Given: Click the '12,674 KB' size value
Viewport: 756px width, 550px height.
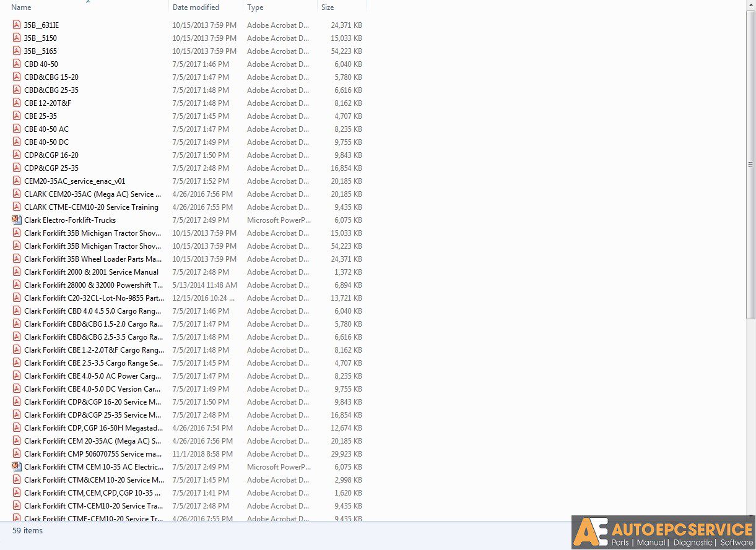Looking at the screenshot, I should 347,428.
